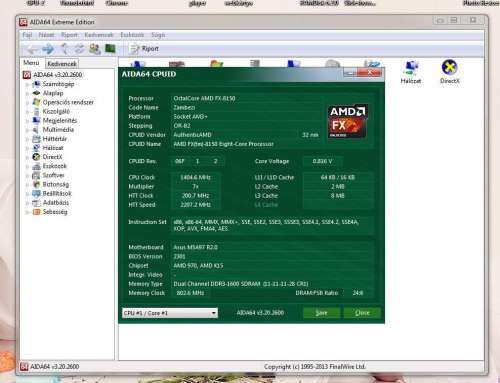
Task: Click the 2207.2 MHz HTT Speed value
Action: [195, 205]
